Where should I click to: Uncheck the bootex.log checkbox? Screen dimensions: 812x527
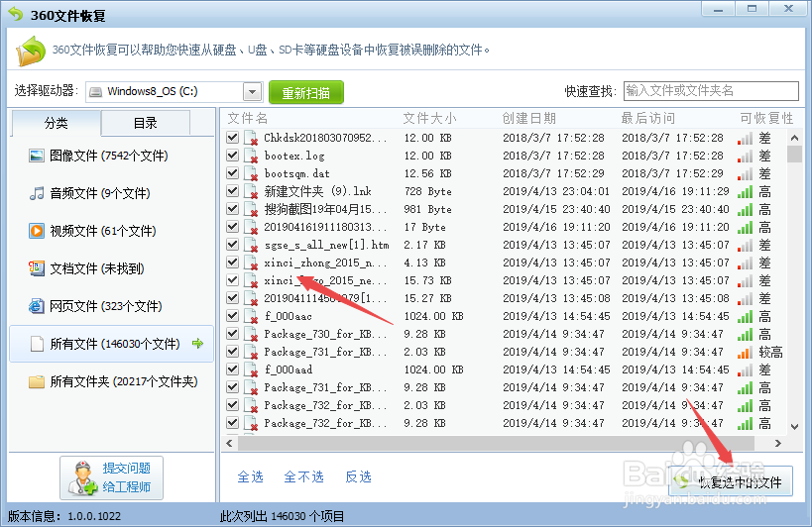(233, 156)
